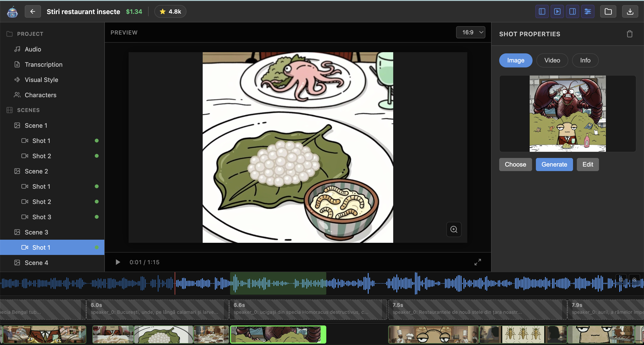Screen dimensions: 644x345
Task: Open the project folder icon
Action: click(x=608, y=11)
